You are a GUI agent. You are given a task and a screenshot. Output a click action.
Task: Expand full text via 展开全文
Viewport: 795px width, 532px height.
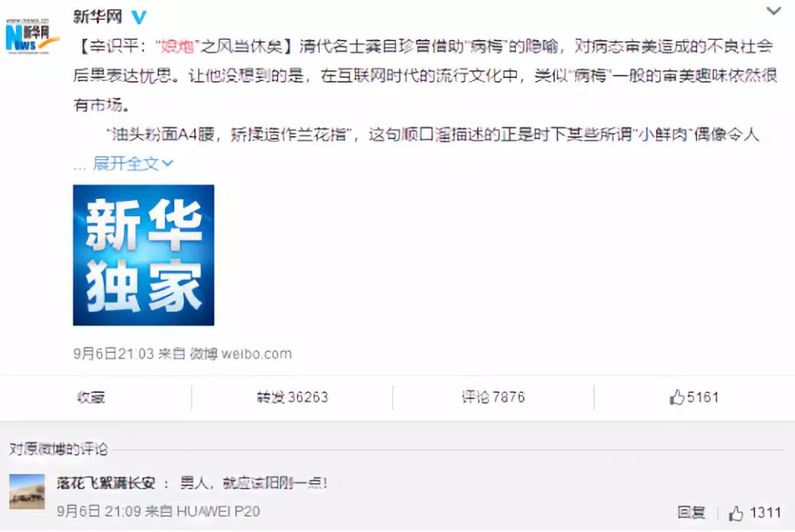click(133, 163)
